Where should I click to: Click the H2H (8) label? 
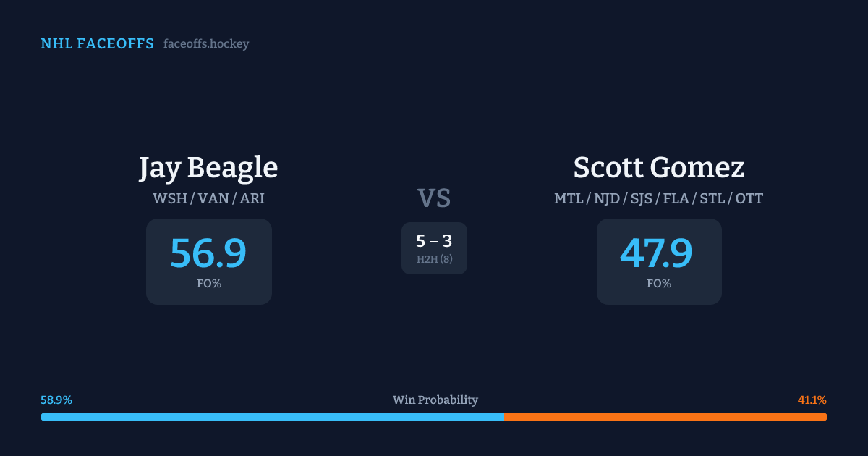coord(434,259)
